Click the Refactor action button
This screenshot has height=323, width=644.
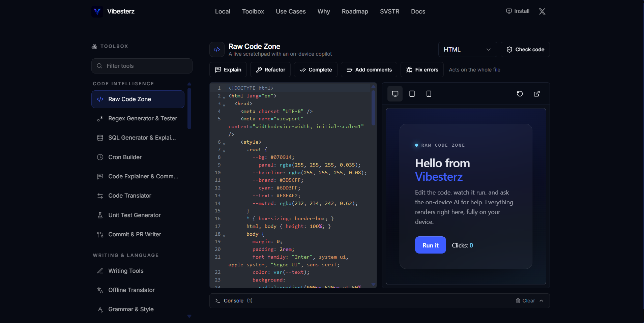(x=270, y=70)
